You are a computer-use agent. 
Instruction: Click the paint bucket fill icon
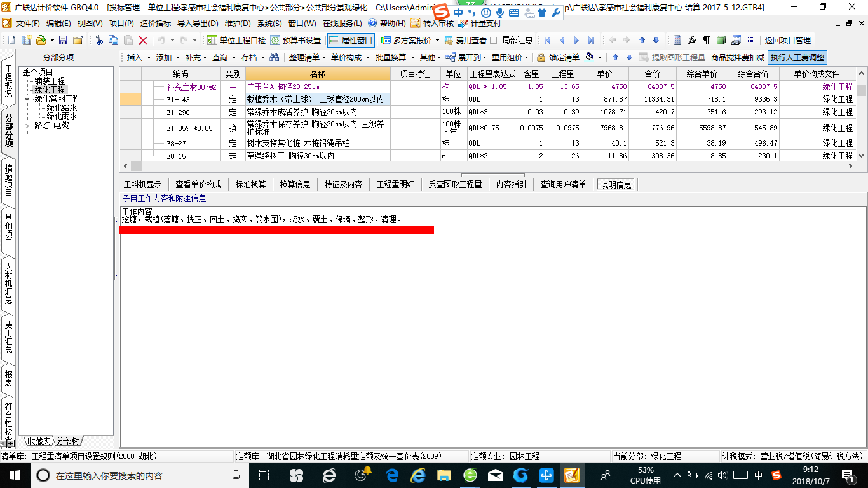(590, 57)
